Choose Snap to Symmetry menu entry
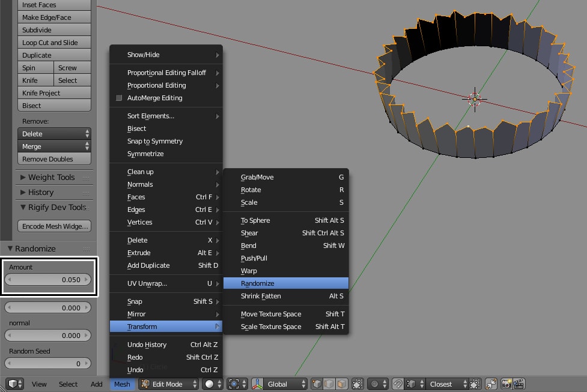Image resolution: width=587 pixels, height=392 pixels. click(x=166, y=141)
